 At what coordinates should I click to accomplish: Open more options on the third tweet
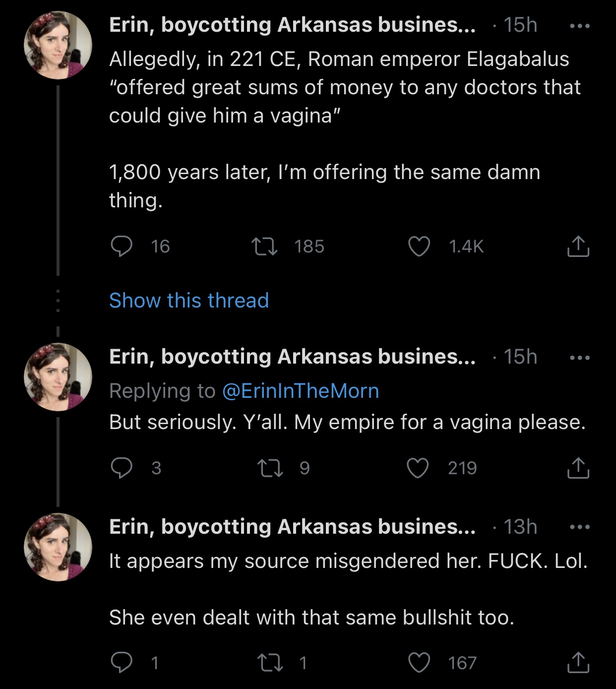pyautogui.click(x=580, y=527)
